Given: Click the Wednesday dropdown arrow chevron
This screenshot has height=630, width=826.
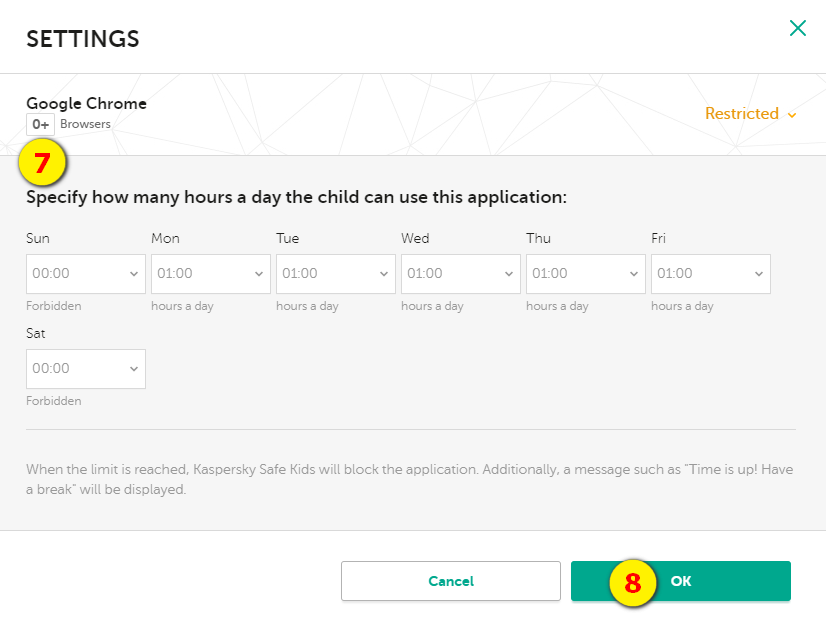Looking at the screenshot, I should pyautogui.click(x=509, y=274).
